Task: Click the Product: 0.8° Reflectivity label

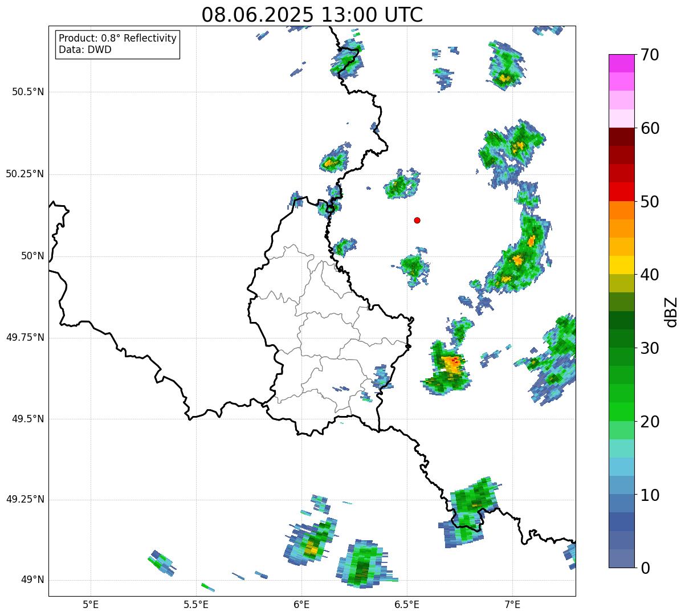Action: point(118,38)
